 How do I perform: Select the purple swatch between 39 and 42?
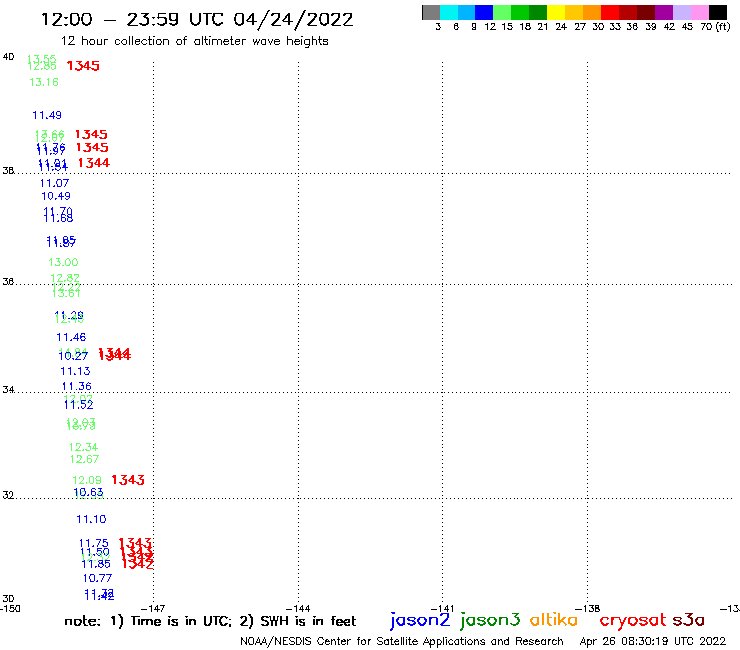664,12
